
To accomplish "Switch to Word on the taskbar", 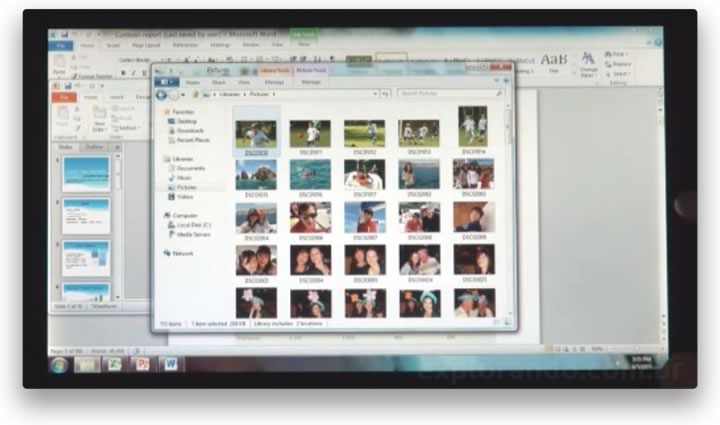I will [170, 365].
